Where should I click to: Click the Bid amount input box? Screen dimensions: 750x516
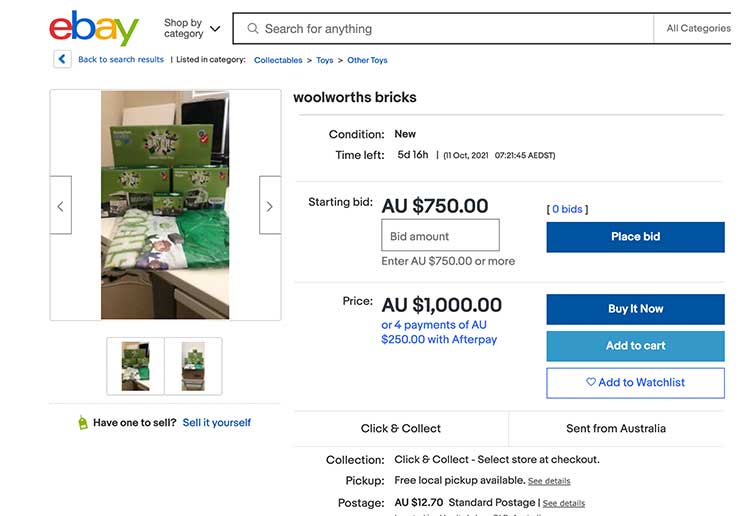coord(440,236)
